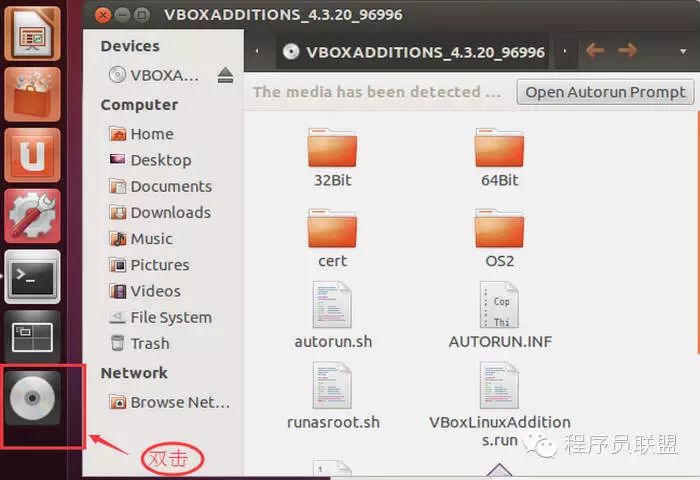
Task: Click the media has been detected message
Action: pyautogui.click(x=377, y=92)
